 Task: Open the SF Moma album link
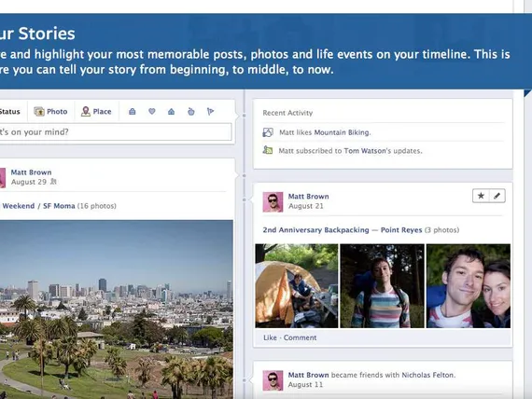click(x=59, y=206)
